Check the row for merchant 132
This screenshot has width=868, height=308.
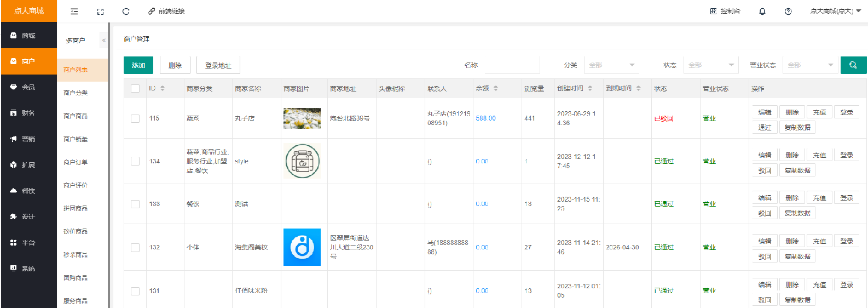135,248
